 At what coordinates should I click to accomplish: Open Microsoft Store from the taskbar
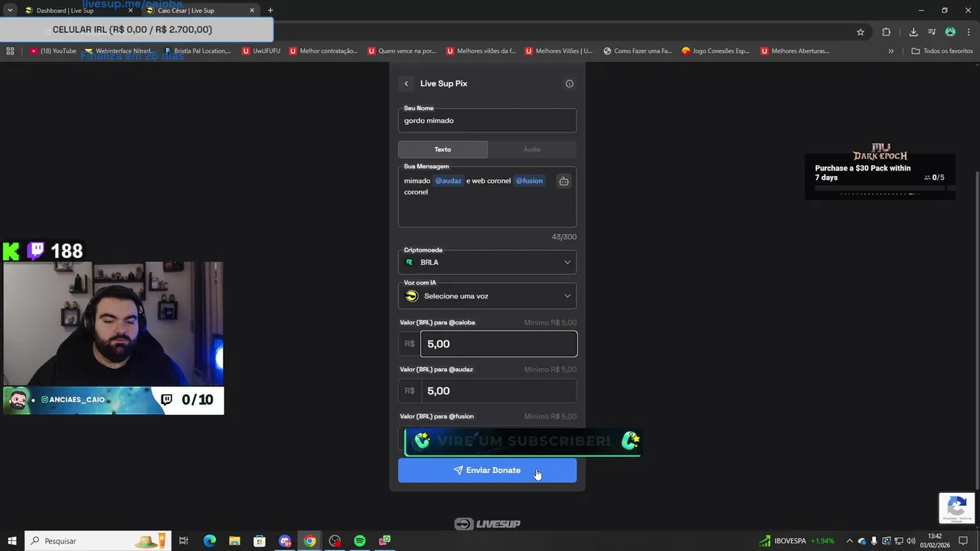click(260, 541)
